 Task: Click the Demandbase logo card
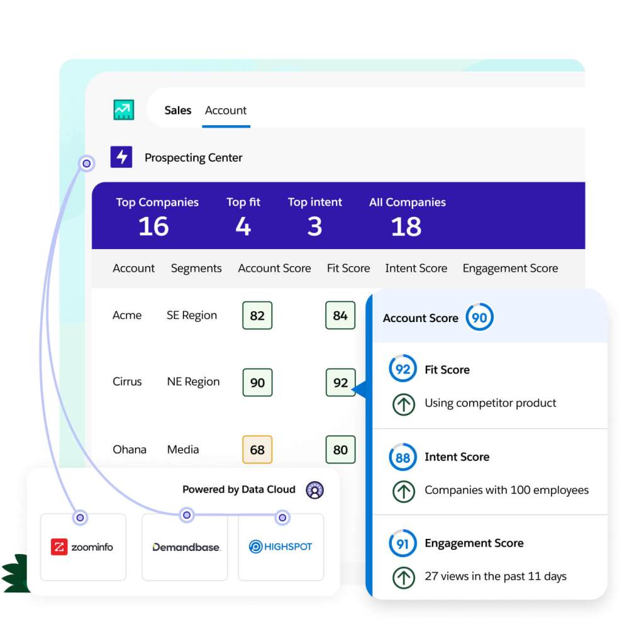tap(185, 547)
